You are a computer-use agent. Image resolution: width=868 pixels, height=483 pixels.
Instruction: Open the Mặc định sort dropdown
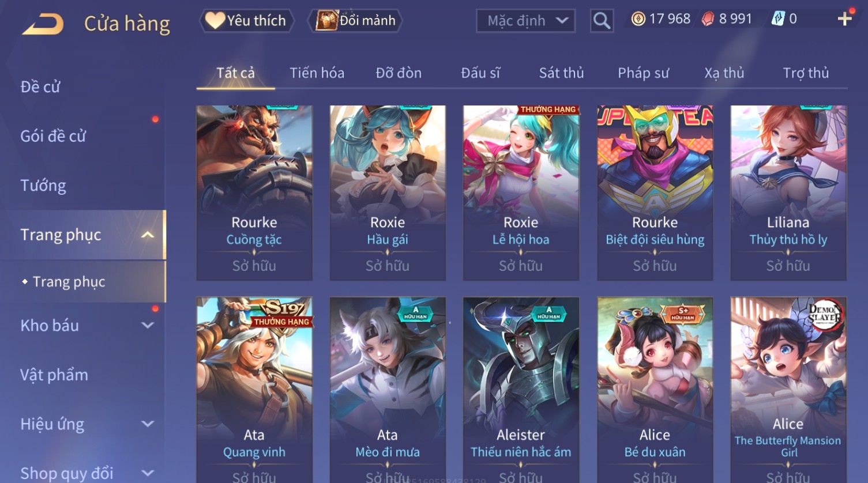pos(525,21)
